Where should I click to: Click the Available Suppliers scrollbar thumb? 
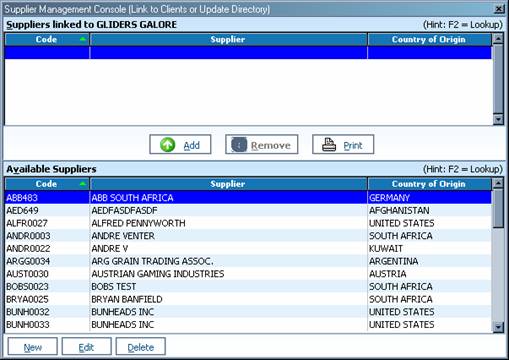[498, 208]
